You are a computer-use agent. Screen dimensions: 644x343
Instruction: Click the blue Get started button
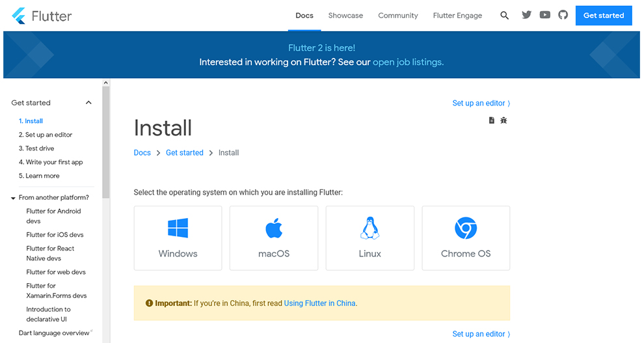coord(604,16)
